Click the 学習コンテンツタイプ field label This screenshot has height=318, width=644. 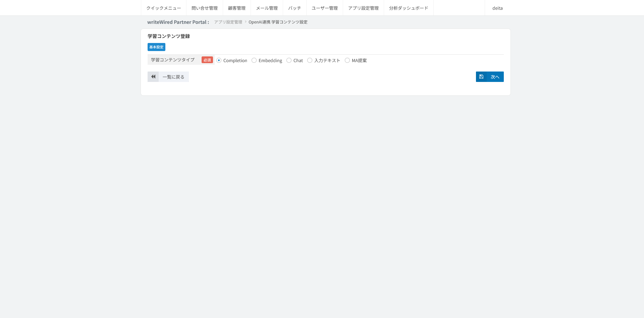coord(173,60)
